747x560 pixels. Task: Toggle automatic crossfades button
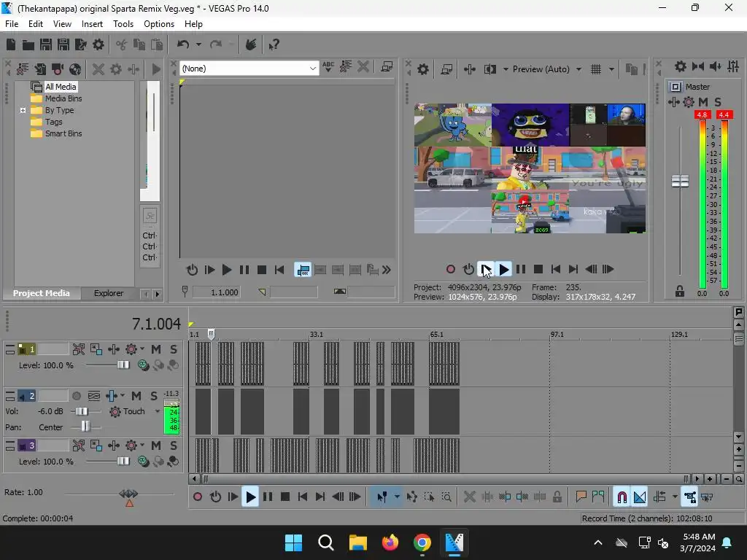point(639,497)
